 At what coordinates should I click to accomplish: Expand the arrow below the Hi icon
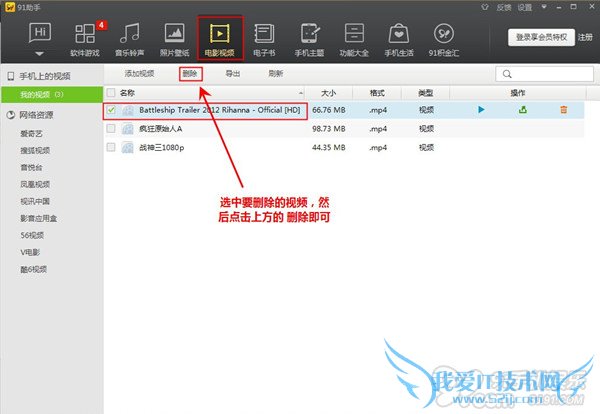pos(39,54)
